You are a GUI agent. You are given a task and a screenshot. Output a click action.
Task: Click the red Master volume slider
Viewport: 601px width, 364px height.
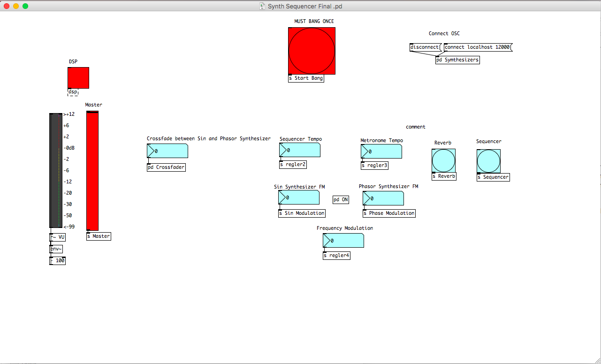92,171
